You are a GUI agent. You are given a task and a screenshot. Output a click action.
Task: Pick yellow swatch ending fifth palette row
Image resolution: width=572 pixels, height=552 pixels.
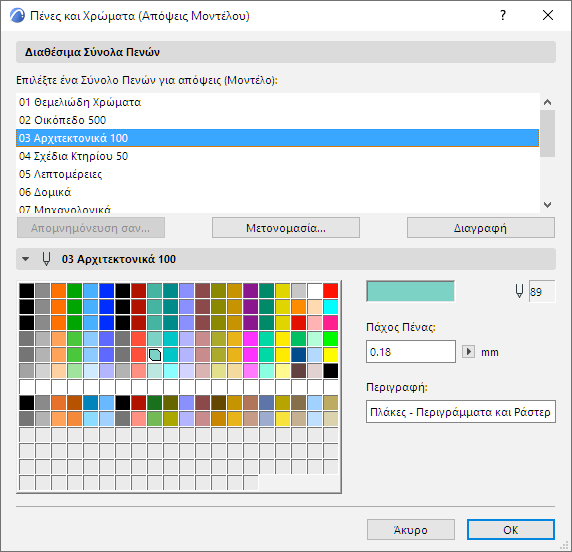[x=331, y=355]
